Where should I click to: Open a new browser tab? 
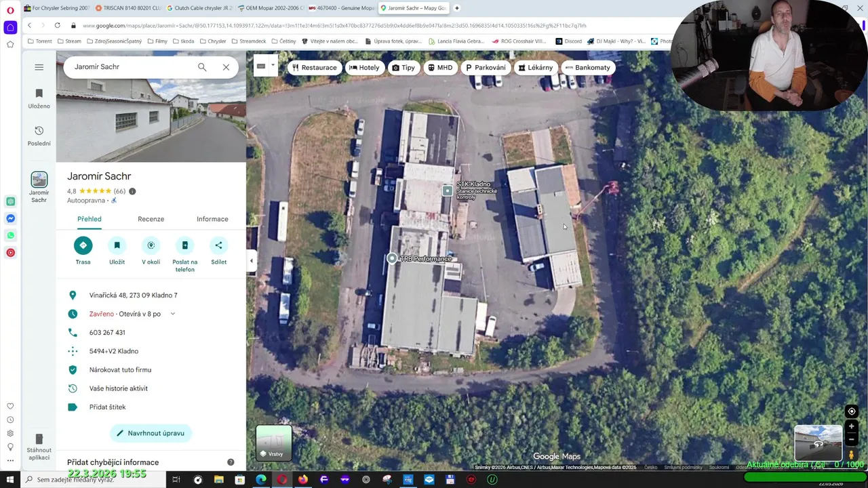tap(456, 8)
